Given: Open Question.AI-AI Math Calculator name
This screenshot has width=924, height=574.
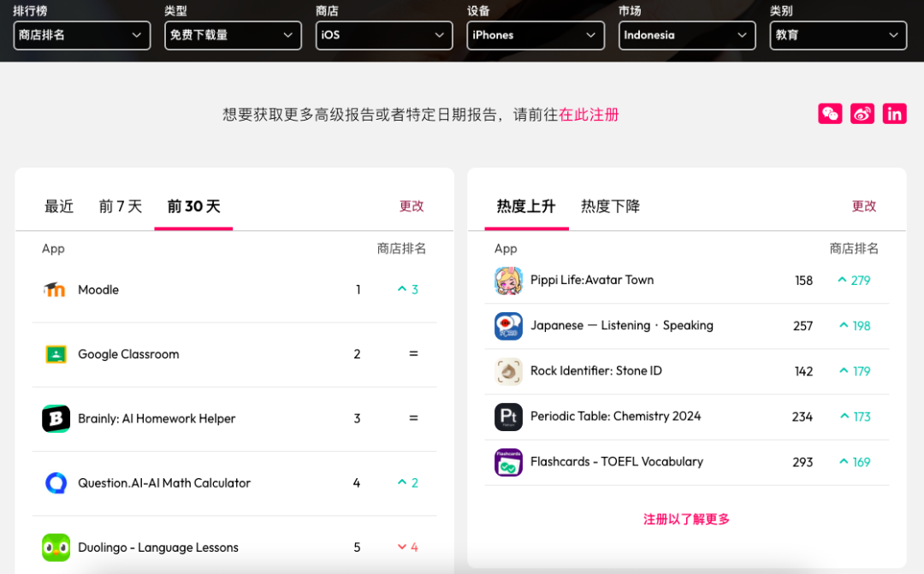Looking at the screenshot, I should click(x=164, y=483).
